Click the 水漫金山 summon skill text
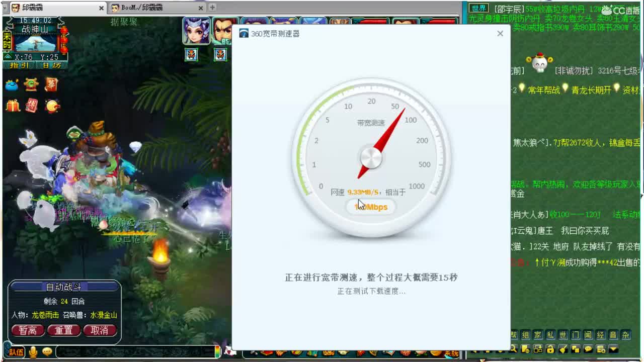This screenshot has height=362, width=644. point(104,315)
